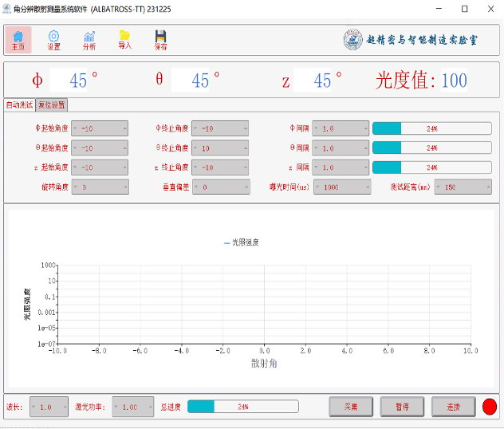504x429 pixels.
Task: Open the 旋转角度 combo box
Action: 100,187
